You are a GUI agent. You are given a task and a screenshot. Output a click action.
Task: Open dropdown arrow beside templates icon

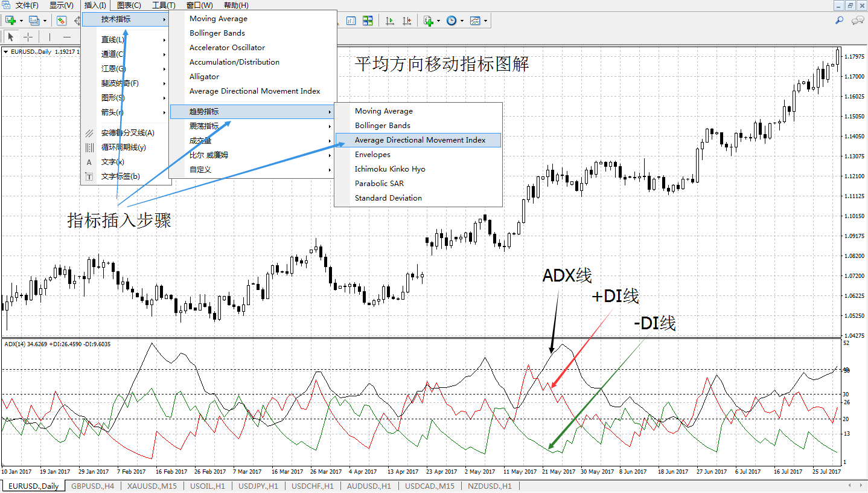485,21
